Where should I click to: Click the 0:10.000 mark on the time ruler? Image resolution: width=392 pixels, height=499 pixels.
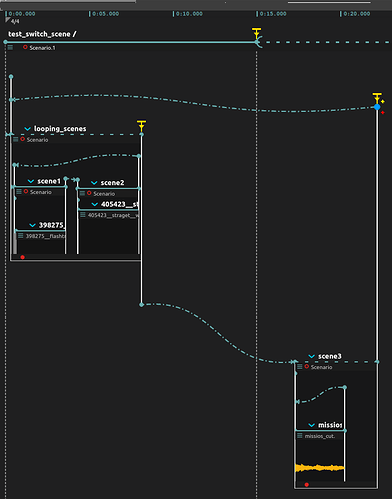pyautogui.click(x=189, y=14)
